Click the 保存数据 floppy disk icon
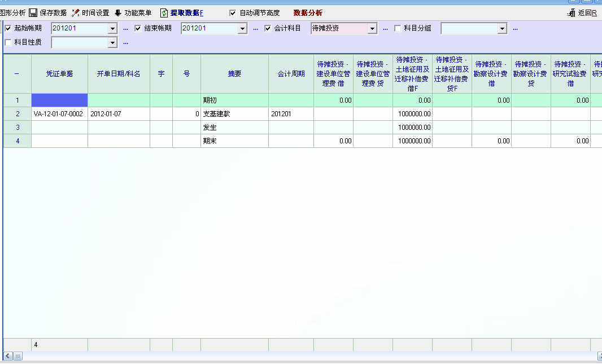This screenshot has height=364, width=602. 33,13
